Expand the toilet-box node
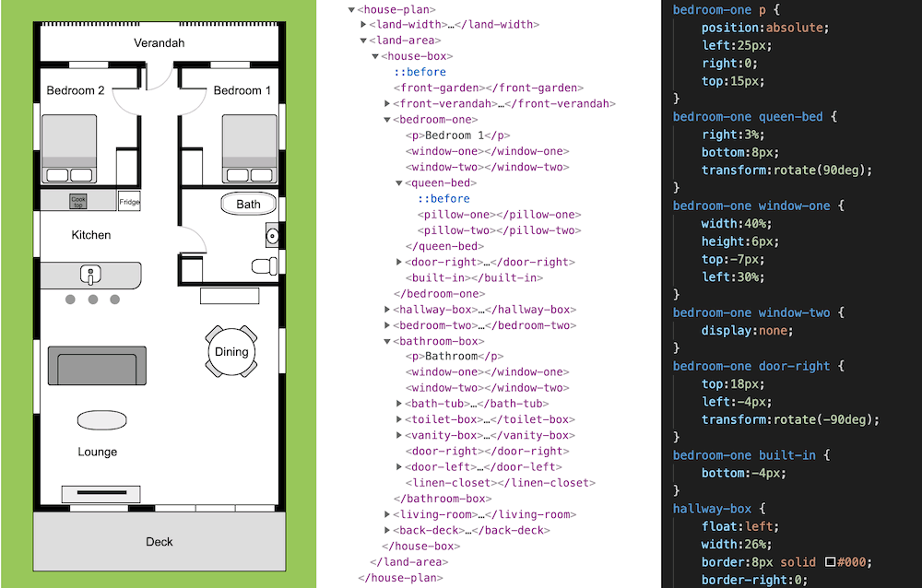 [x=396, y=419]
